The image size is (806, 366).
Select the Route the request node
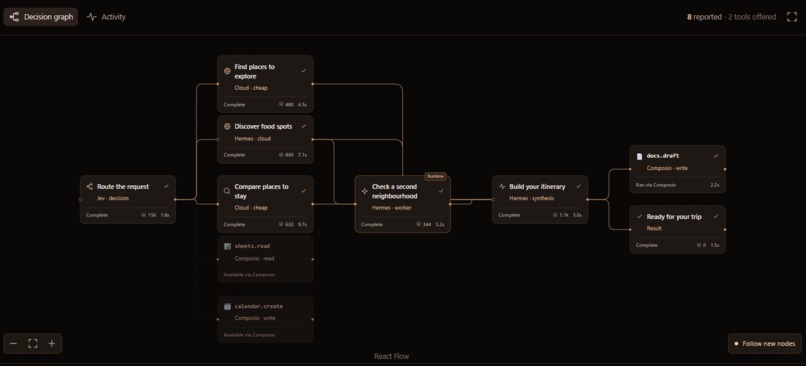(x=127, y=199)
